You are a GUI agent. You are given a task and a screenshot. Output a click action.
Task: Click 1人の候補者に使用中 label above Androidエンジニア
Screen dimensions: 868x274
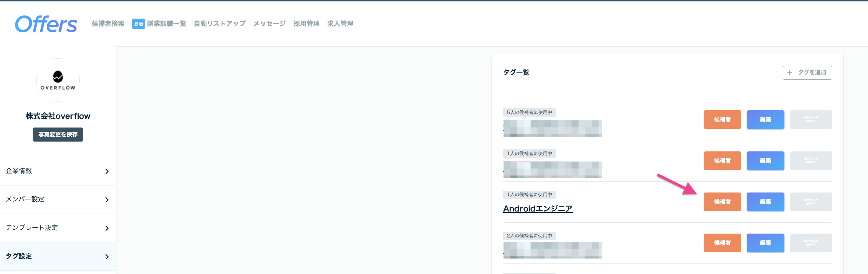pyautogui.click(x=530, y=195)
